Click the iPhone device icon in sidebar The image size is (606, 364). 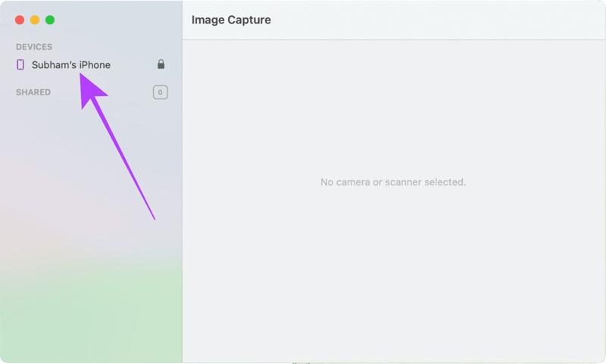[x=20, y=65]
